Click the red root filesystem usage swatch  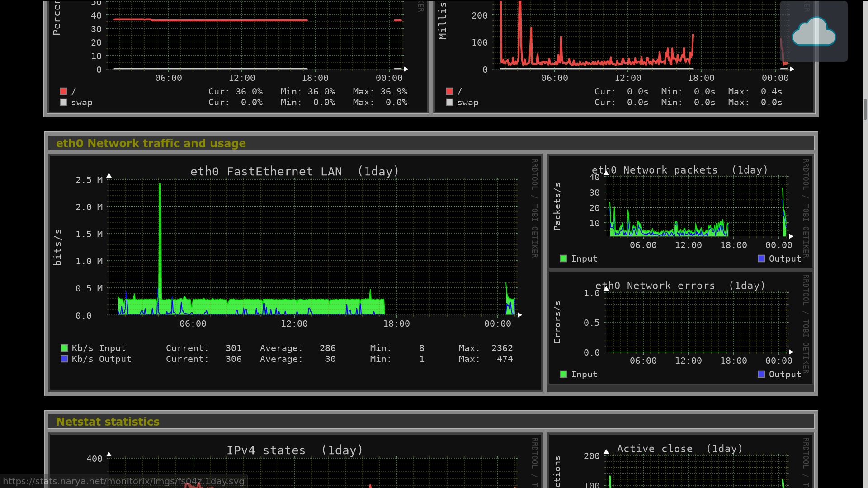click(63, 91)
